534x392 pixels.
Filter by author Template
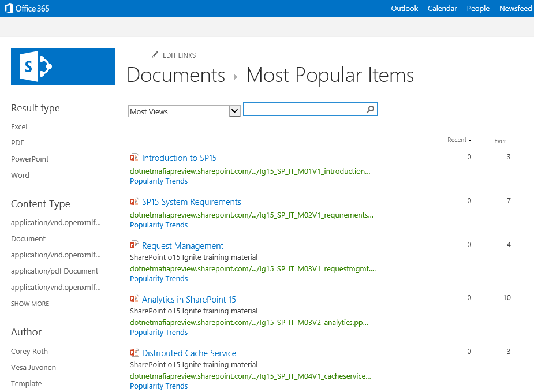click(x=26, y=384)
